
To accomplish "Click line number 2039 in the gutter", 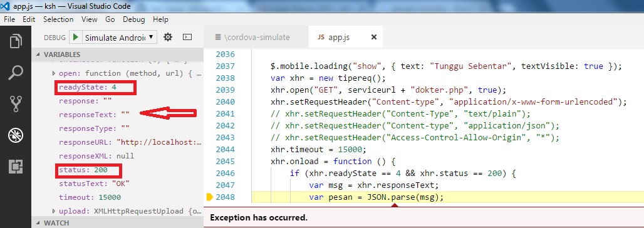I will tap(225, 90).
